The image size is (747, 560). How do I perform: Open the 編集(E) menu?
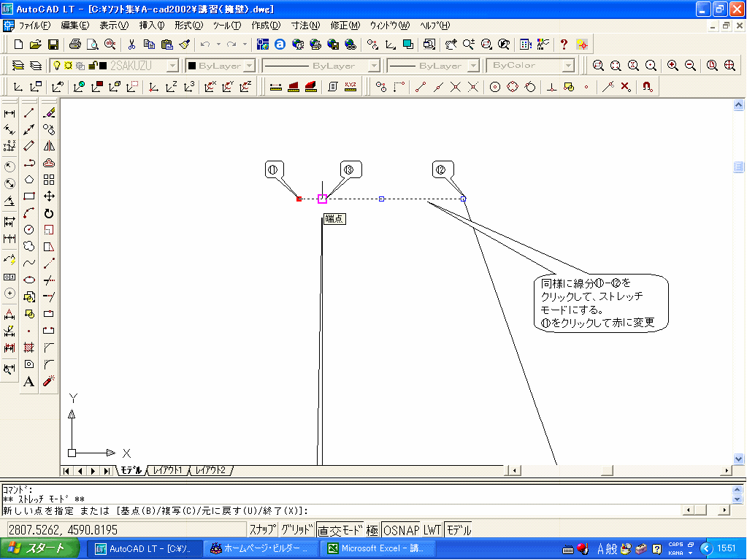(74, 26)
